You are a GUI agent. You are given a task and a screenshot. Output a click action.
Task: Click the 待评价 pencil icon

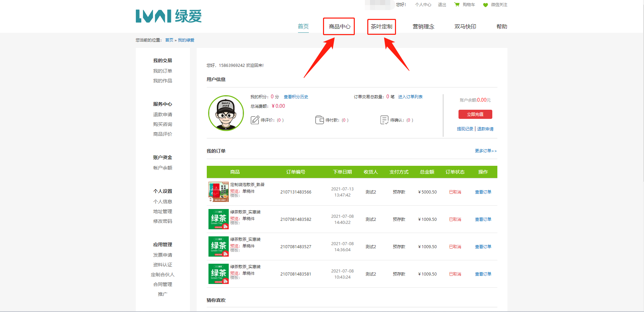(255, 120)
